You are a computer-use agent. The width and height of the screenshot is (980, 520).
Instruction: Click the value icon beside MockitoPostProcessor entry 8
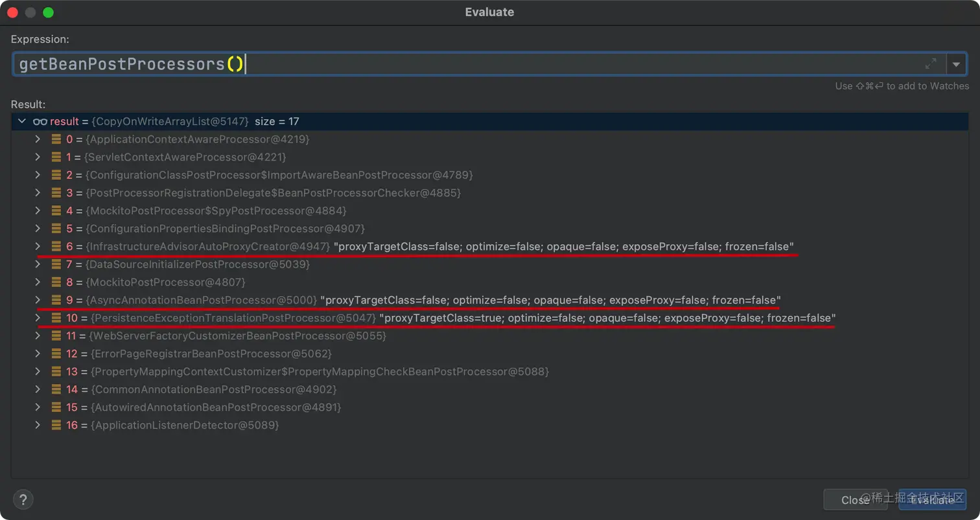click(55, 282)
